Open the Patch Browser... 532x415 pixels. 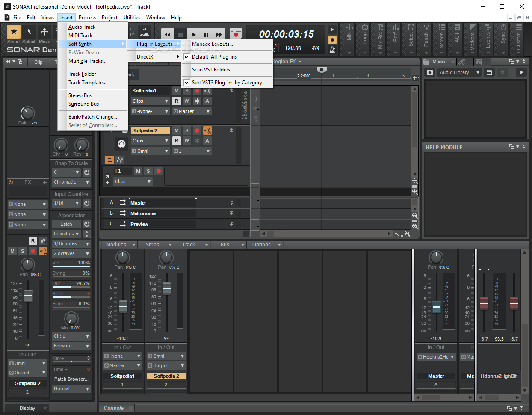(71, 379)
